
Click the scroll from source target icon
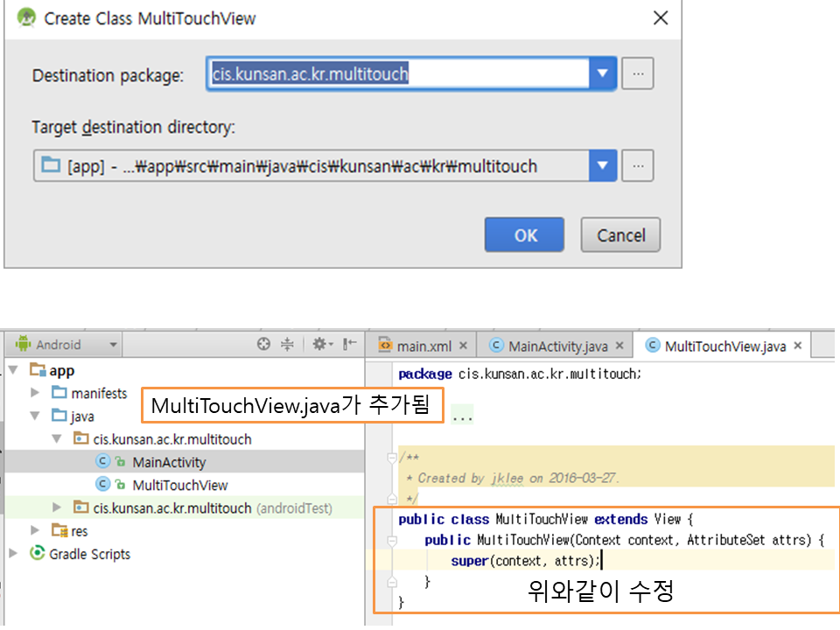[x=263, y=345]
